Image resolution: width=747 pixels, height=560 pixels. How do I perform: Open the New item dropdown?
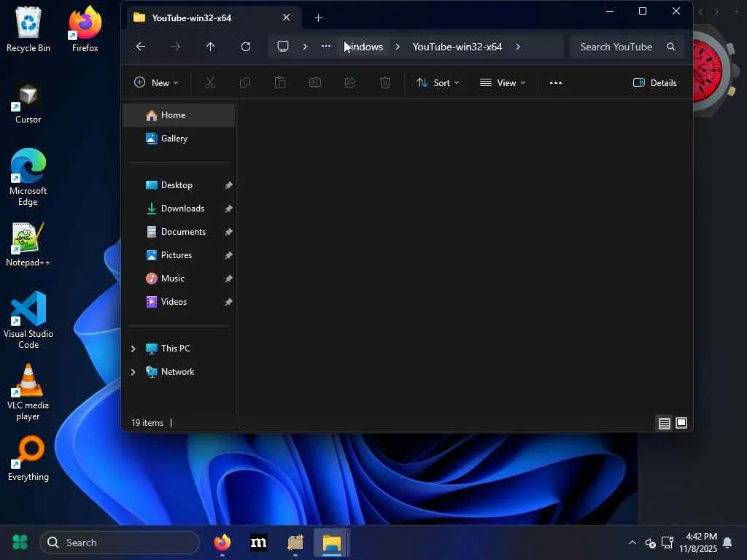(156, 82)
